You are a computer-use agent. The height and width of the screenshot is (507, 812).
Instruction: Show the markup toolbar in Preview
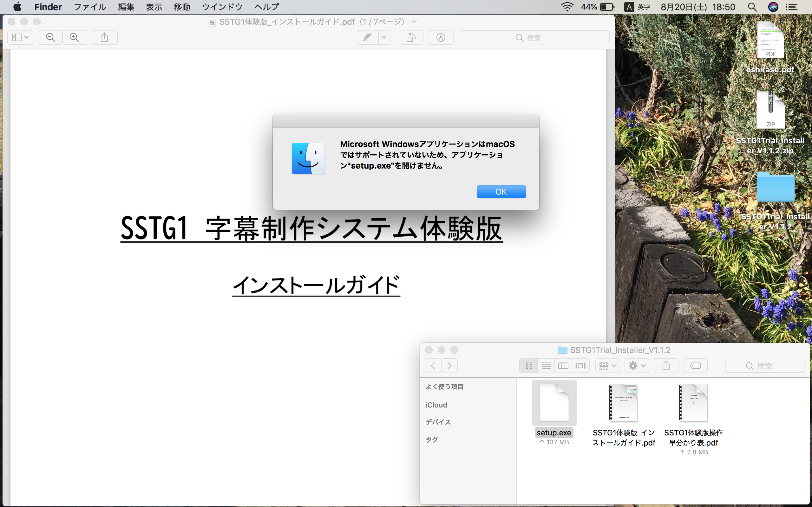[x=441, y=37]
